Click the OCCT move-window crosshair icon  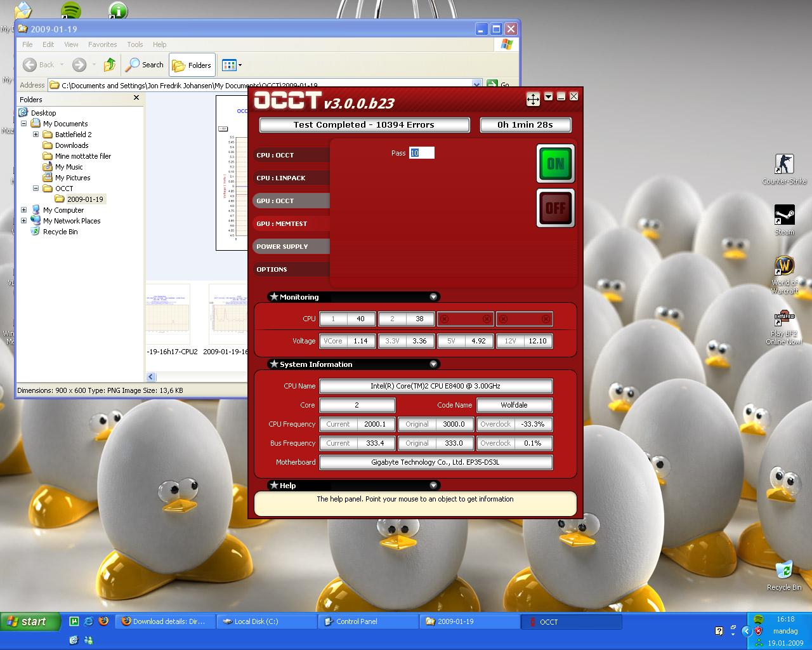[x=533, y=98]
